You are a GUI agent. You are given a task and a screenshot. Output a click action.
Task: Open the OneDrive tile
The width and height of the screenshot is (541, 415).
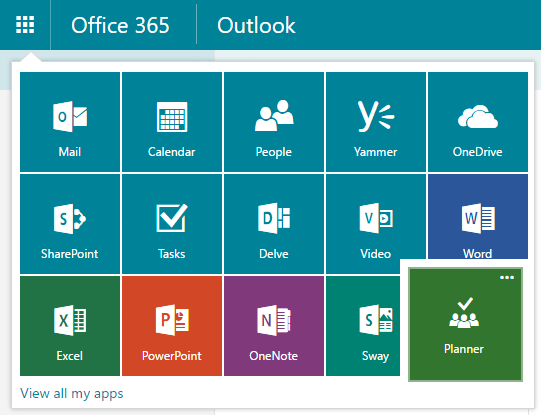[478, 122]
